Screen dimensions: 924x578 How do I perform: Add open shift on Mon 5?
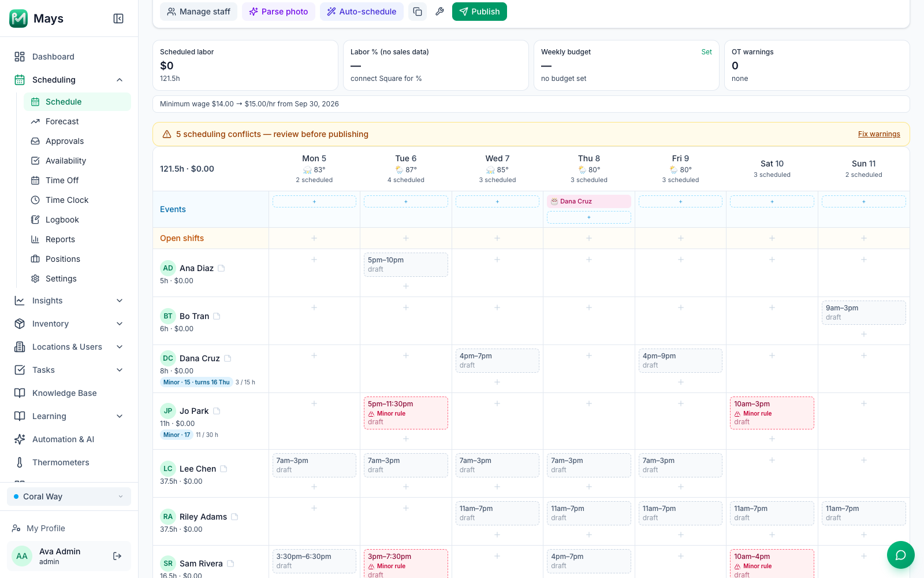(x=314, y=238)
